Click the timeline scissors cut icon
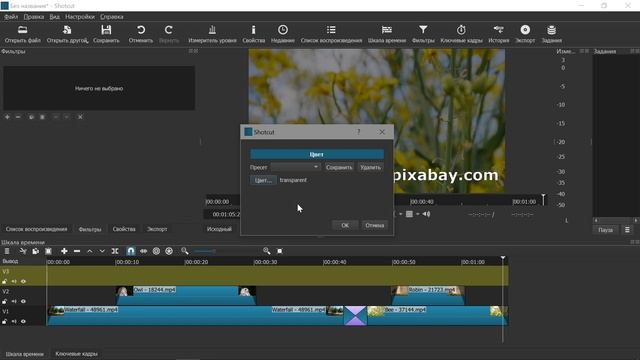This screenshot has width=640, height=360. pyautogui.click(x=23, y=251)
